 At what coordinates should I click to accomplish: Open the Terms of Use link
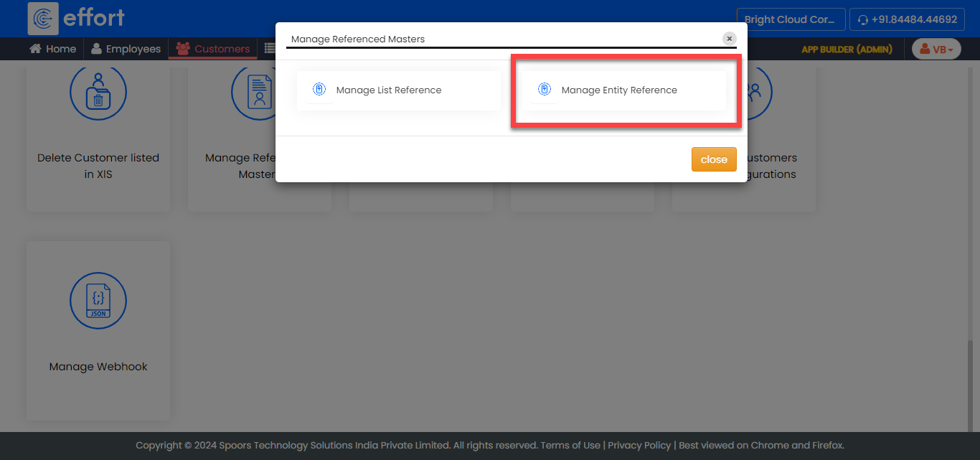coord(570,445)
